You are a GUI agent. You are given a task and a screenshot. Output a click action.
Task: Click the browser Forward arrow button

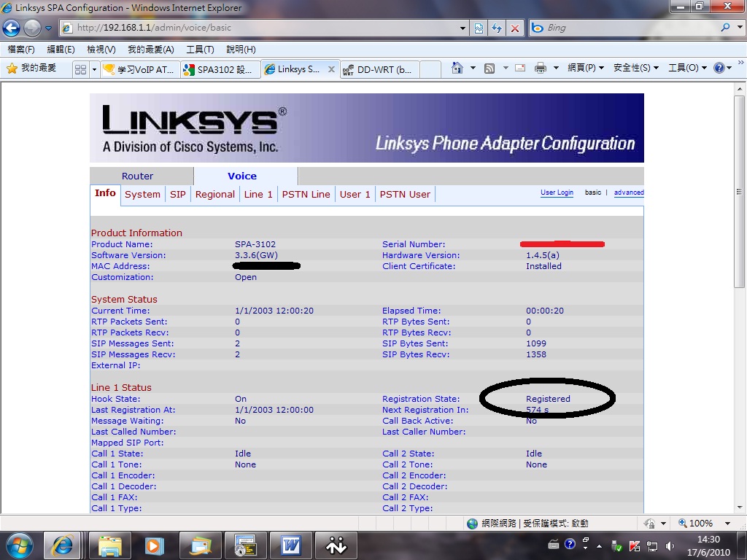[x=32, y=28]
